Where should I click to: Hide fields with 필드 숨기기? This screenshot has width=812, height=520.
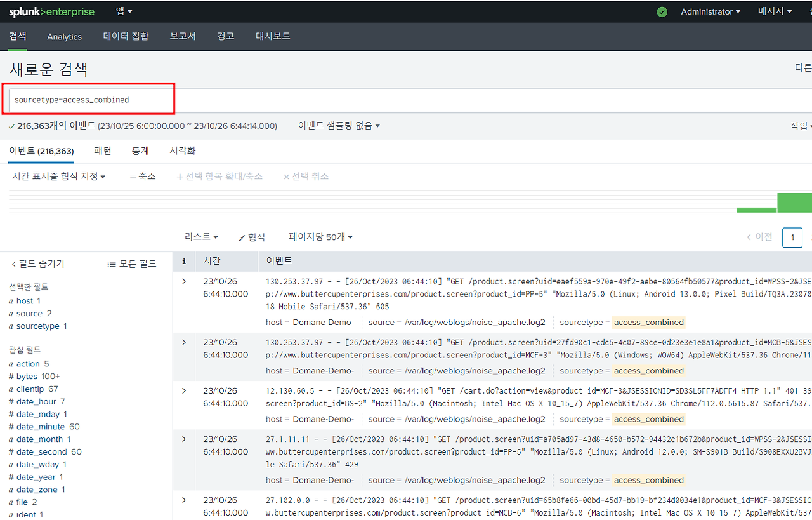point(38,264)
